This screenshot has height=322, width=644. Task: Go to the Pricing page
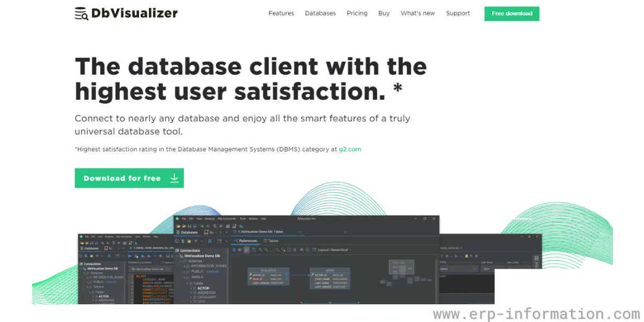tap(357, 13)
